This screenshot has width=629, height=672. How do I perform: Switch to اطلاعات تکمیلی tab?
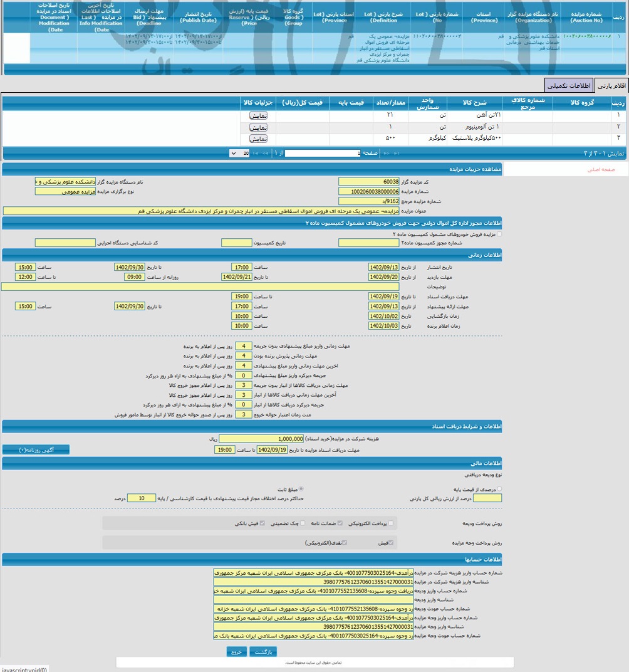pos(568,85)
